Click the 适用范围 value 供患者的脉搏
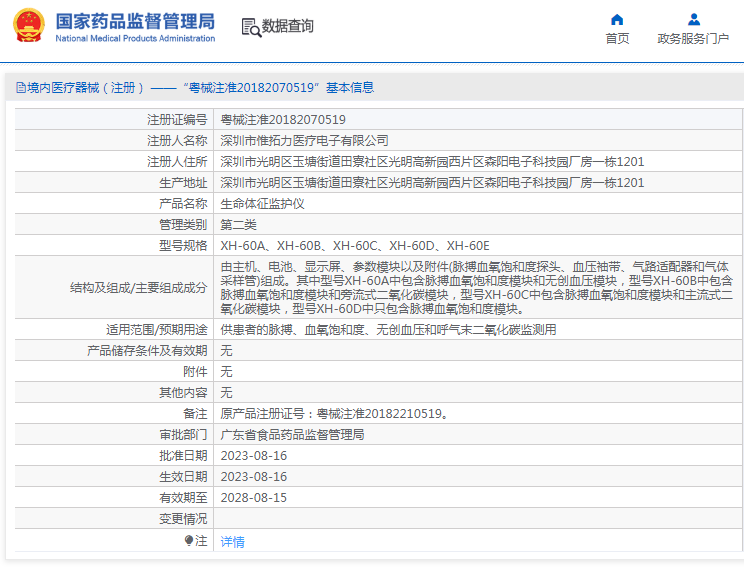 388,329
